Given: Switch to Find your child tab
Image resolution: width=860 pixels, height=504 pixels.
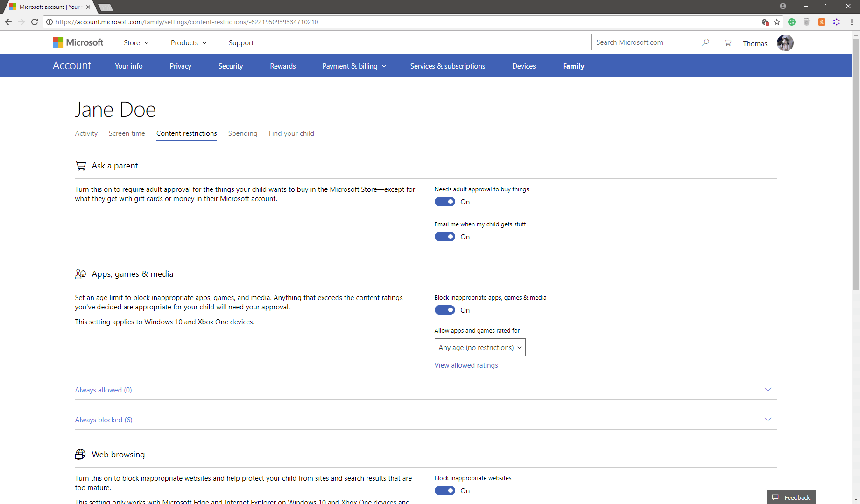Looking at the screenshot, I should coord(291,133).
